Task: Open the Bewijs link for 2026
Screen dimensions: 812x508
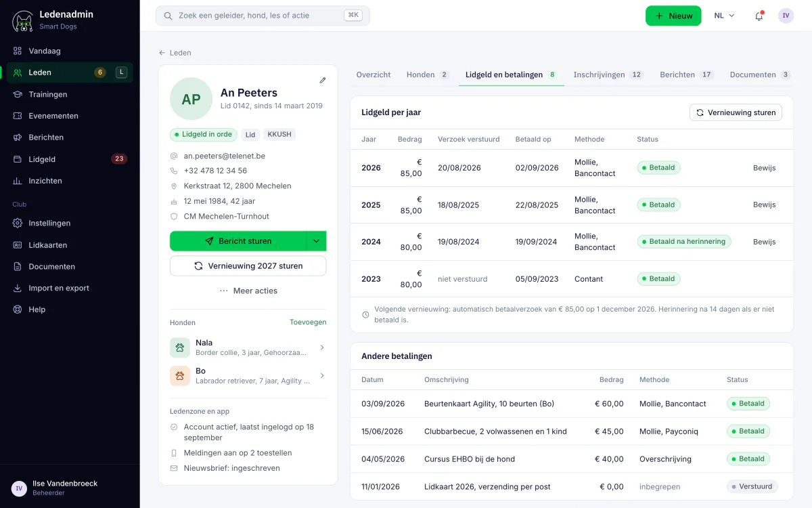Action: tap(764, 168)
